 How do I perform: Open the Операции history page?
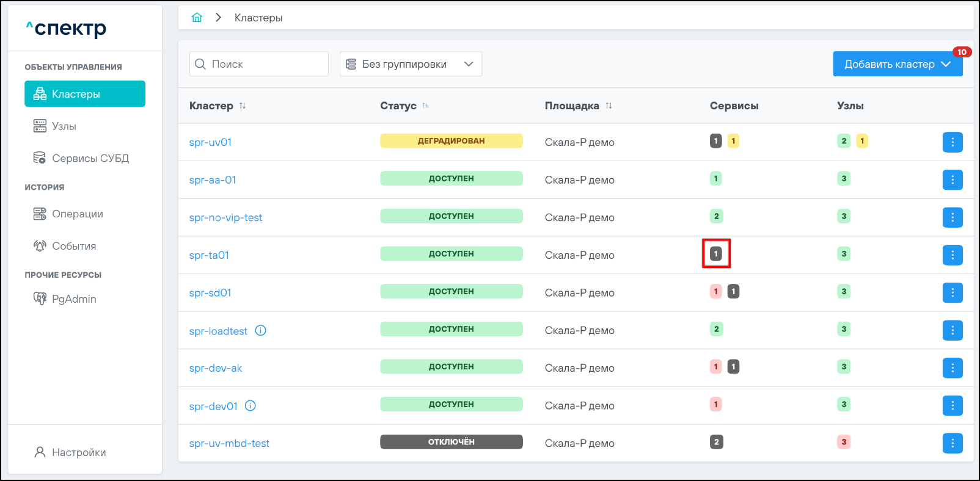(x=77, y=214)
